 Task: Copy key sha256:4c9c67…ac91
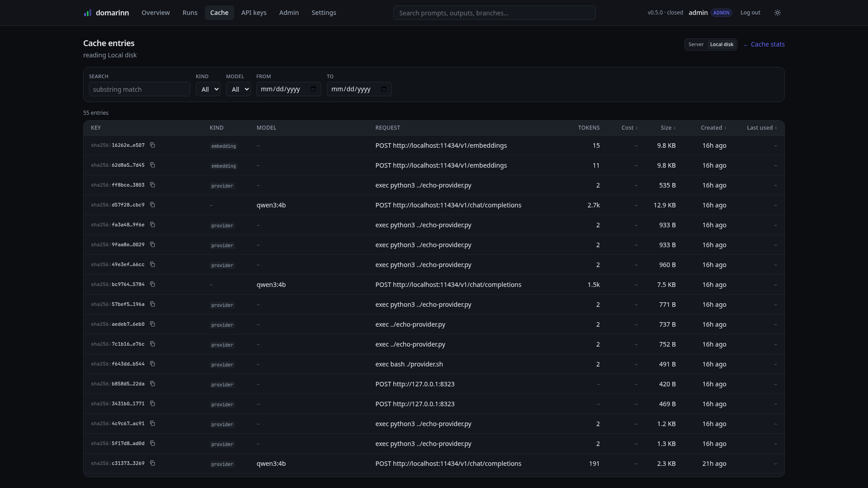tap(152, 423)
